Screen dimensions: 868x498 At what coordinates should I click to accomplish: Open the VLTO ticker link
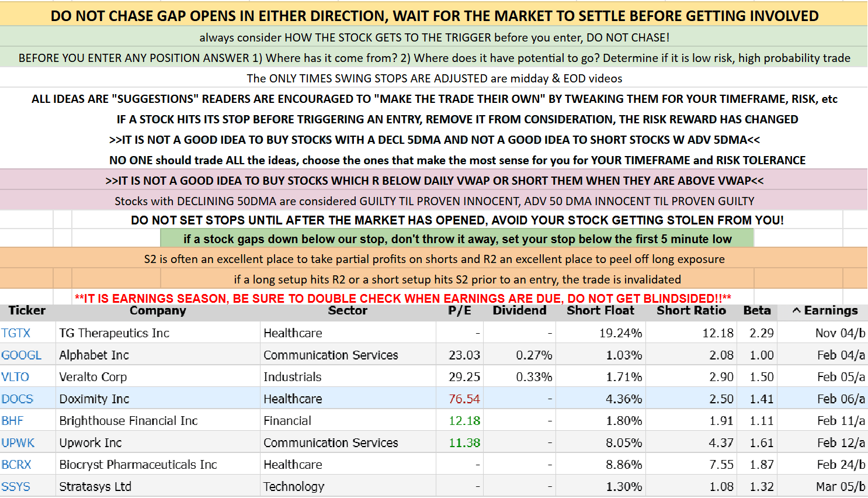pyautogui.click(x=15, y=377)
